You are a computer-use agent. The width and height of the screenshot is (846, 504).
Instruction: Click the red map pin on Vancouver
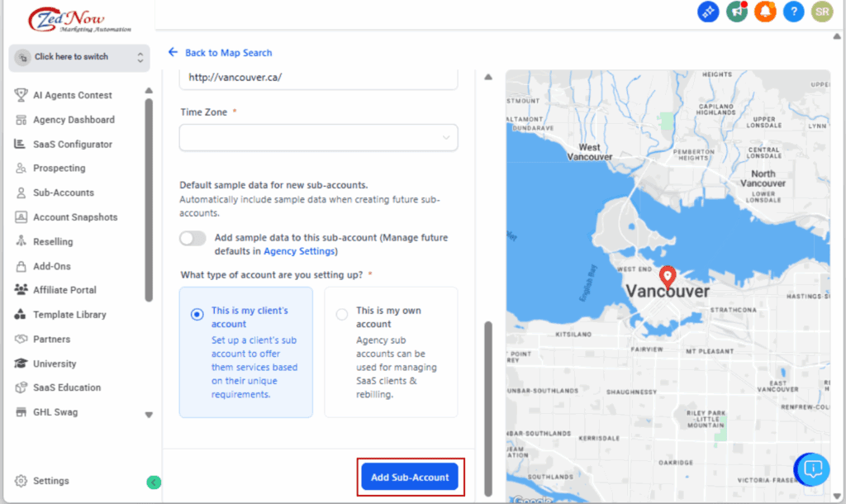tap(668, 278)
